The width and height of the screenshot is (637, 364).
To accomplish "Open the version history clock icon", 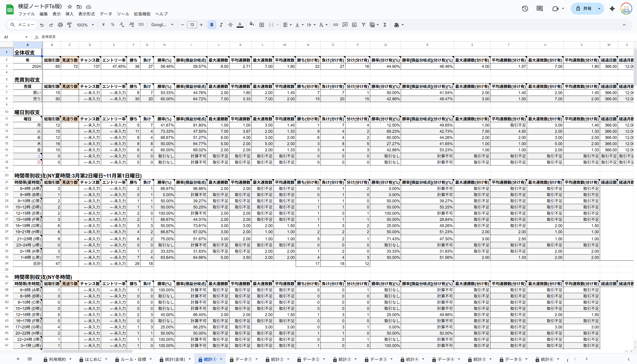I will (x=525, y=9).
